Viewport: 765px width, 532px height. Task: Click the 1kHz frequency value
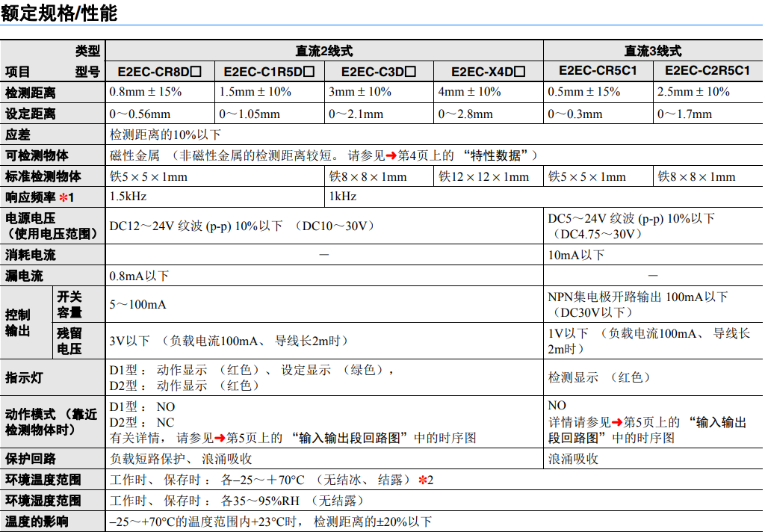343,197
